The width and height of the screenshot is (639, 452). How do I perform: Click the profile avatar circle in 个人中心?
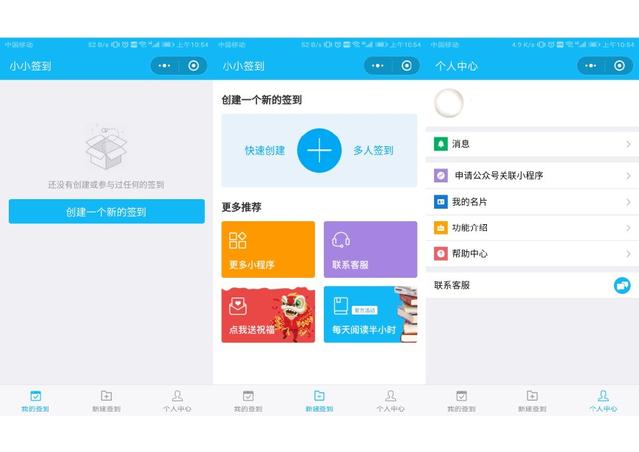tap(449, 103)
